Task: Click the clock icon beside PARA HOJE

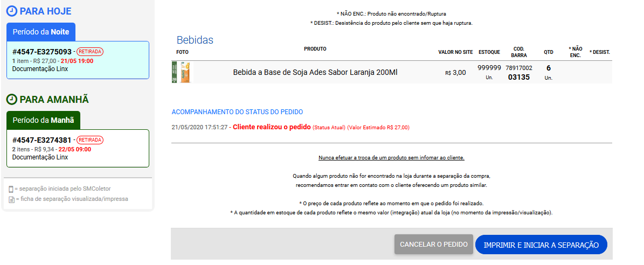Action: tap(12, 11)
